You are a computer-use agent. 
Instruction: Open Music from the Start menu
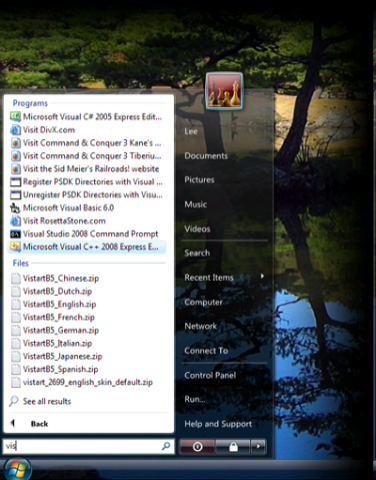click(196, 204)
